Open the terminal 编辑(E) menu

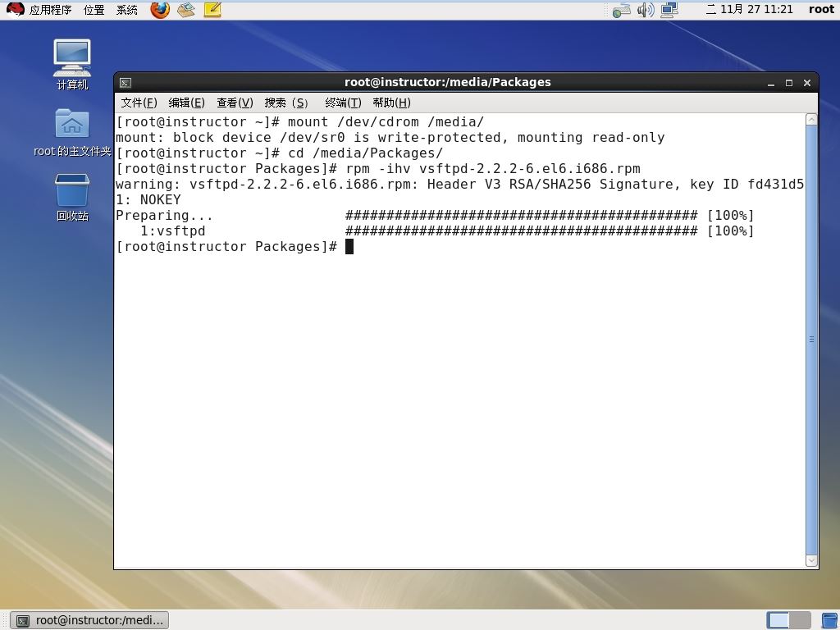pyautogui.click(x=186, y=103)
